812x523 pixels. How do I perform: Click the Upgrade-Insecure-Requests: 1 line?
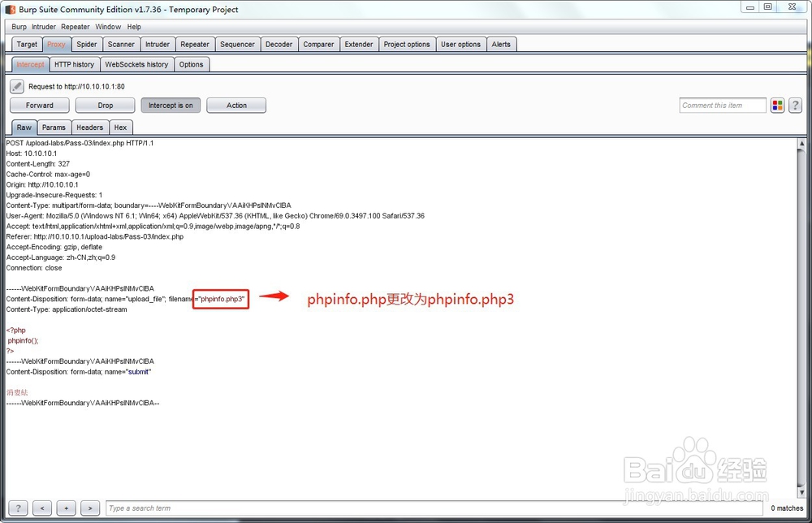pos(54,195)
